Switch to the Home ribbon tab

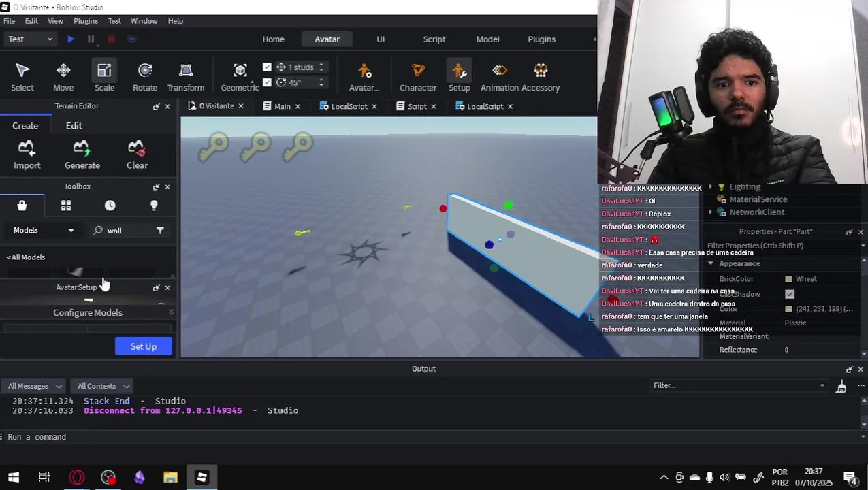tap(274, 39)
